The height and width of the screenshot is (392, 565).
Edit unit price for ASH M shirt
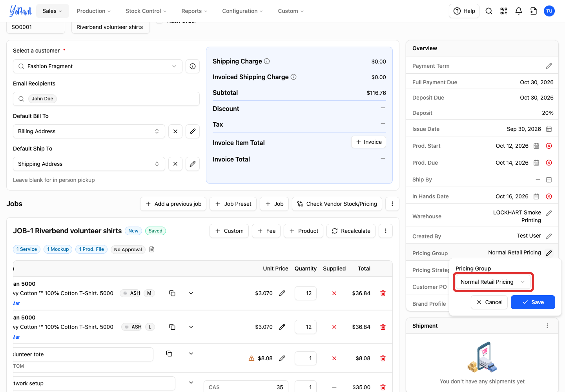pos(282,293)
